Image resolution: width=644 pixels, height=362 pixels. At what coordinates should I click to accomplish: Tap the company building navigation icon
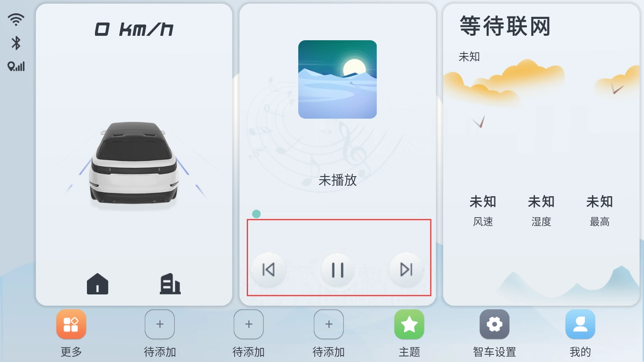pyautogui.click(x=170, y=284)
